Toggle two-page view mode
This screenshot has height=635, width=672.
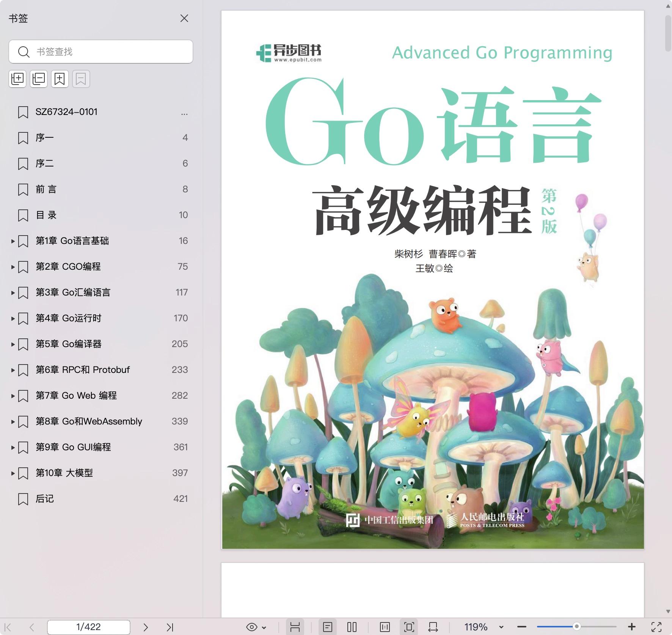352,627
